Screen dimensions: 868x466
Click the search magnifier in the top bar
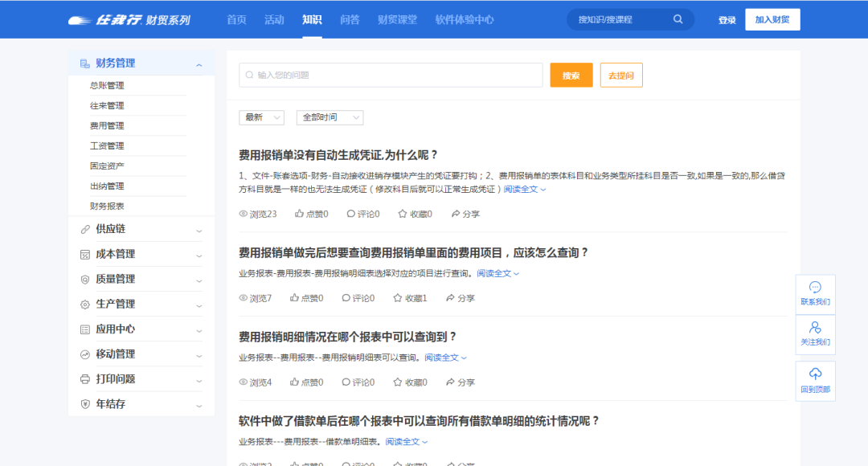(x=678, y=18)
